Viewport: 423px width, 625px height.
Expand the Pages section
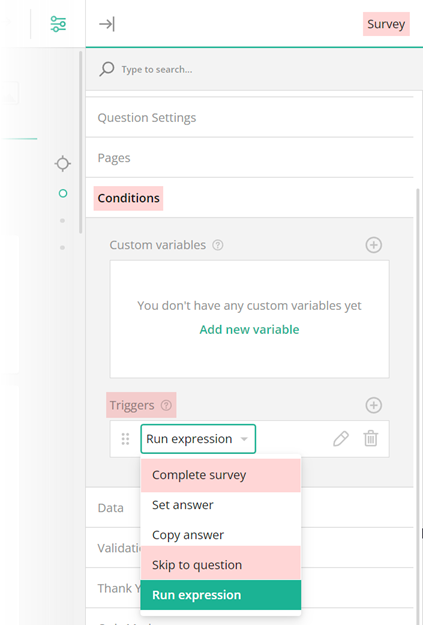(250, 158)
